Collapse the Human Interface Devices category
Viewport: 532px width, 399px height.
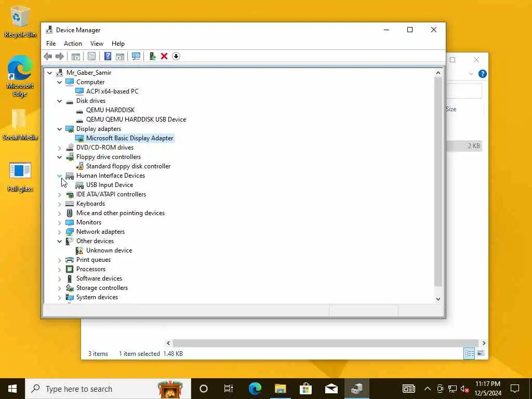(59, 176)
